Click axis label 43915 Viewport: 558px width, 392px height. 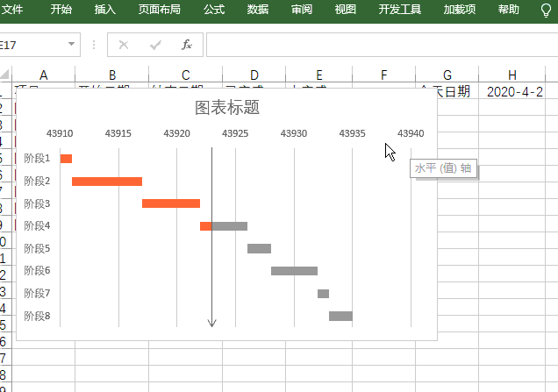click(x=118, y=133)
